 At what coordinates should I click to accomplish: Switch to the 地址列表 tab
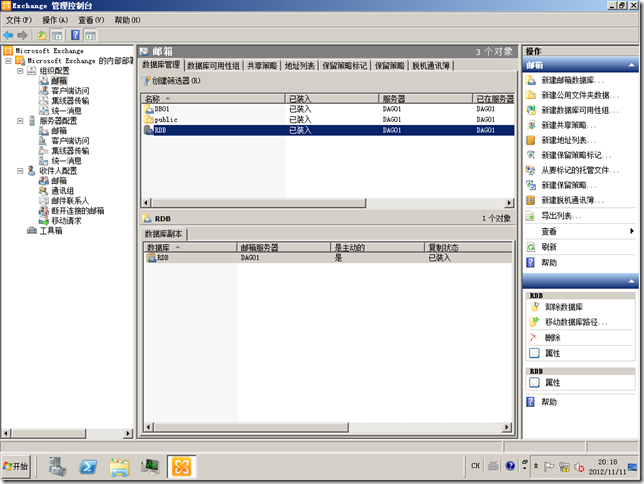[x=299, y=66]
